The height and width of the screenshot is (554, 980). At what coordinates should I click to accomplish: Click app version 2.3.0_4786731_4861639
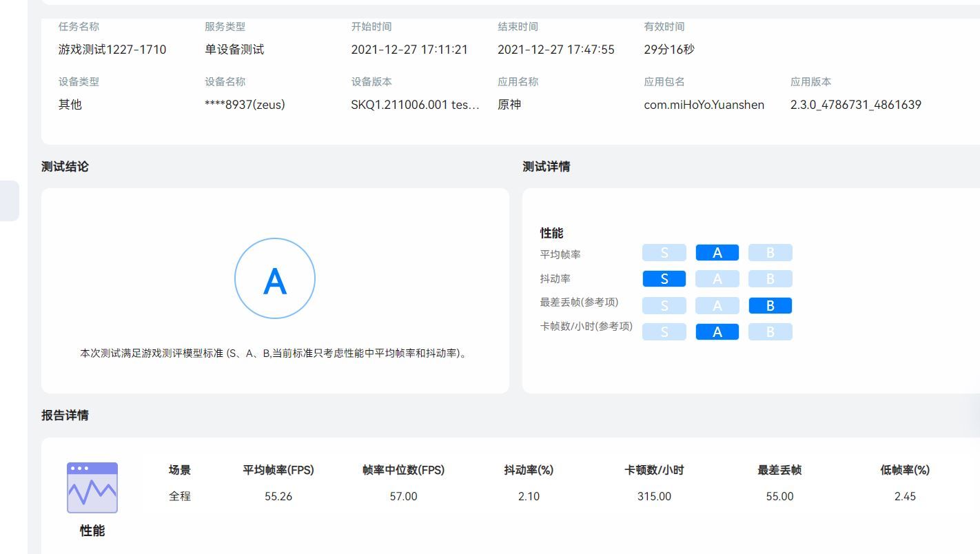point(856,105)
